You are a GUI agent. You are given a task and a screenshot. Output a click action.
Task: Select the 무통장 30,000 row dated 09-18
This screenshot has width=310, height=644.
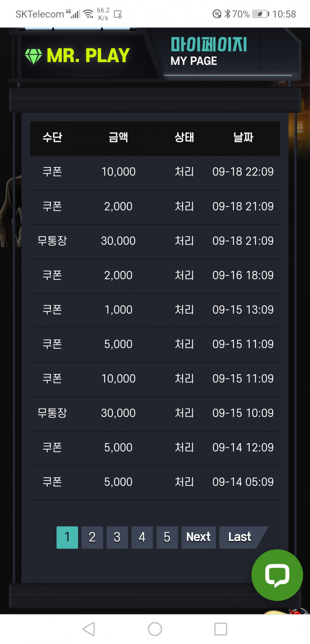(x=155, y=241)
